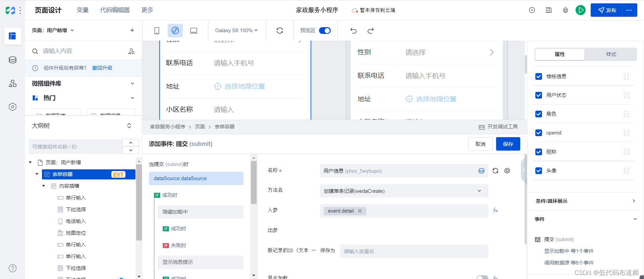Open data source picker in name field
This screenshot has width=644, height=279.
click(481, 171)
